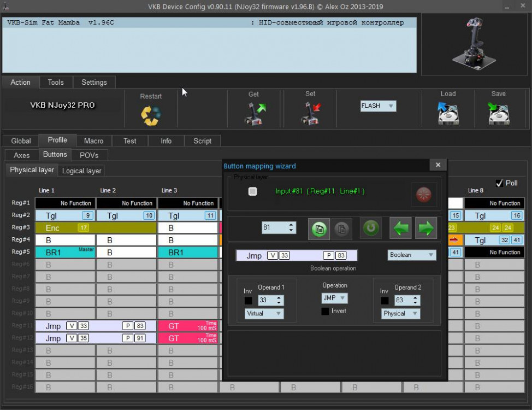The height and width of the screenshot is (410, 532).
Task: Click the Get settings joystick icon
Action: tap(253, 114)
